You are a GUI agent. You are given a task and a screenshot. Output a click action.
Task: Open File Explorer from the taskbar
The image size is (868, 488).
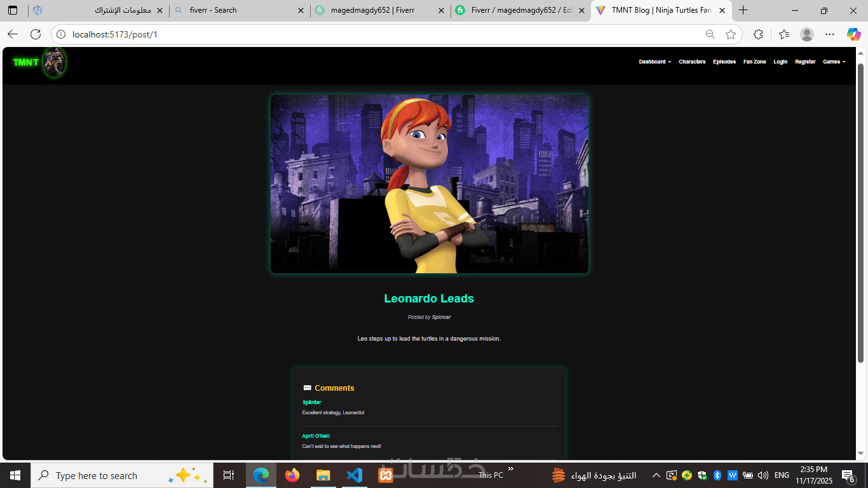click(323, 475)
